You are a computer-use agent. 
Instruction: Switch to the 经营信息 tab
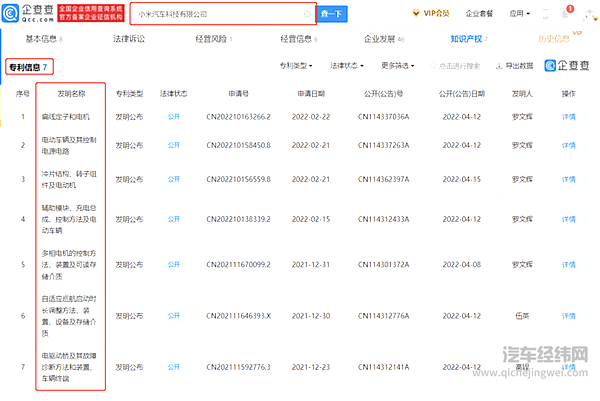point(299,39)
